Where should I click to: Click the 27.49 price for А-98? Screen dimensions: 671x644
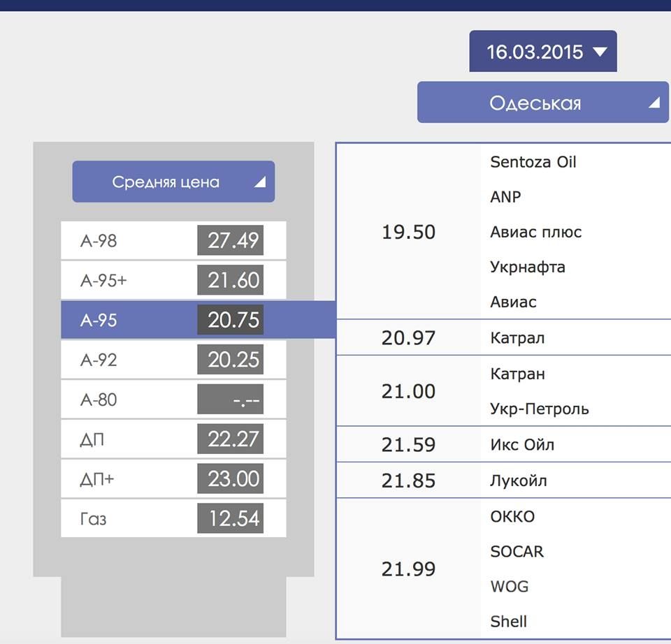pyautogui.click(x=233, y=241)
